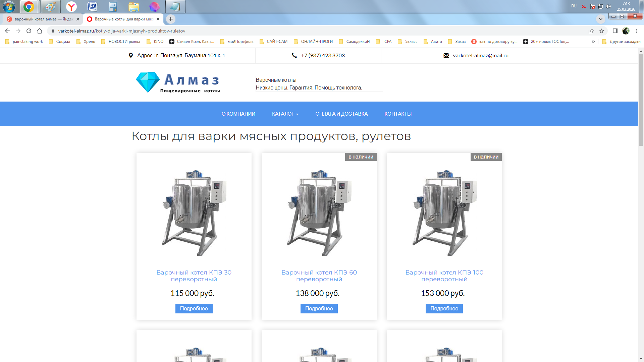Click the Home icon in browser toolbar
Viewport: 644px width, 362px height.
point(40,31)
